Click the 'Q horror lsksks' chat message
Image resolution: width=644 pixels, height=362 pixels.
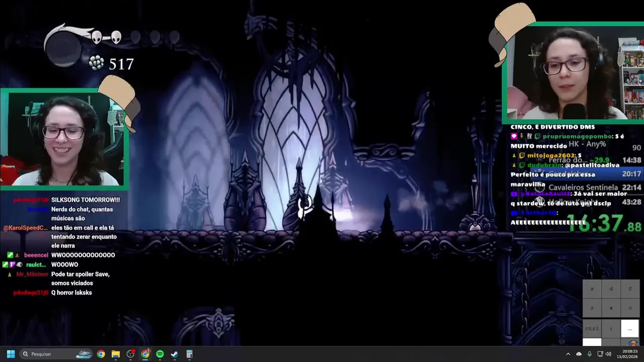(71, 293)
